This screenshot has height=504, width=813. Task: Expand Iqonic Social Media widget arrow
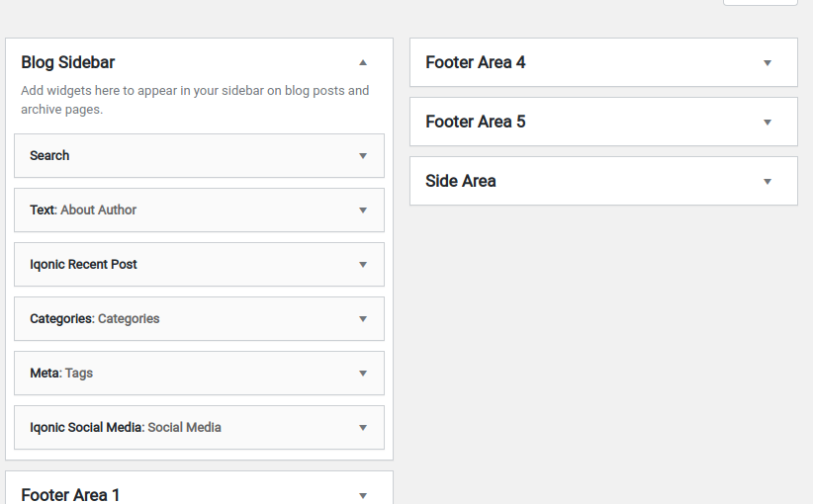(363, 428)
